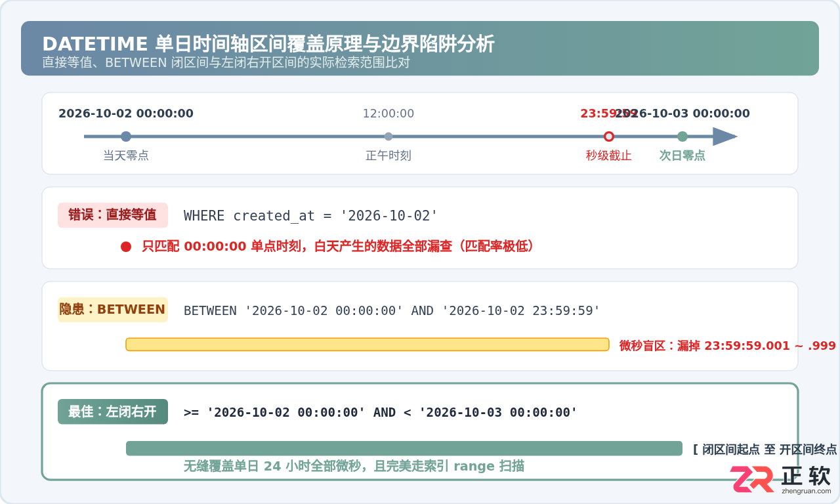
Task: Click the code WHERE created_at = '2026-10-02'
Action: pyautogui.click(x=310, y=216)
